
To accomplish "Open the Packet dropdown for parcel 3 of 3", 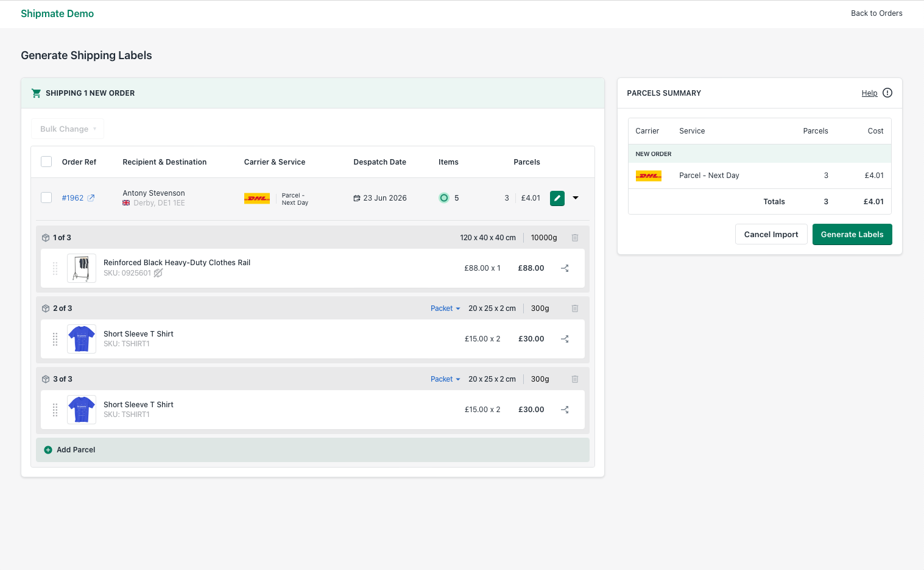I will tap(445, 379).
